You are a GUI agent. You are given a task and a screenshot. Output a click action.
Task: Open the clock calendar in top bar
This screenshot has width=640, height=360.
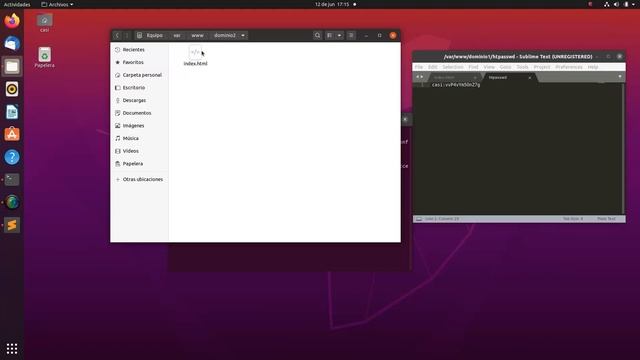332,4
